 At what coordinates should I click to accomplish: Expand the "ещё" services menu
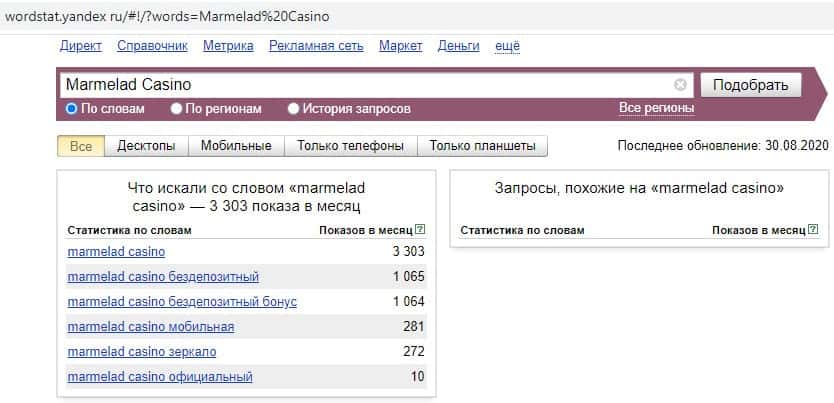click(507, 46)
